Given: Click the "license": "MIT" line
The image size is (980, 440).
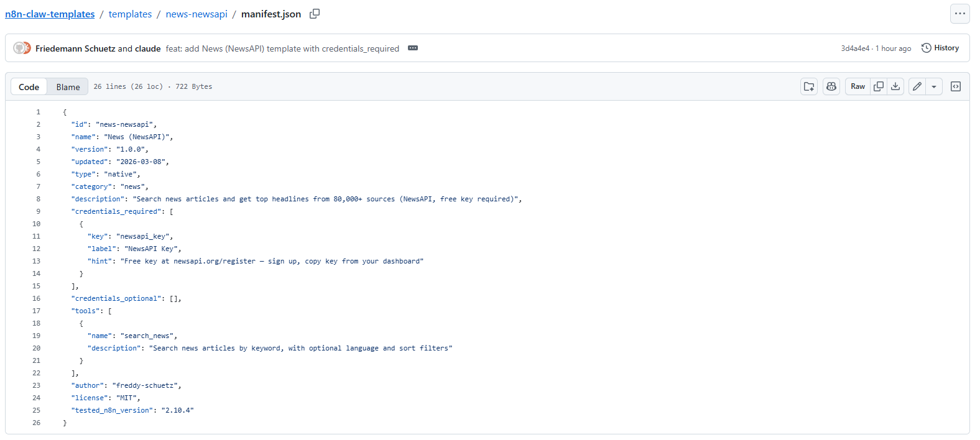Looking at the screenshot, I should 106,398.
